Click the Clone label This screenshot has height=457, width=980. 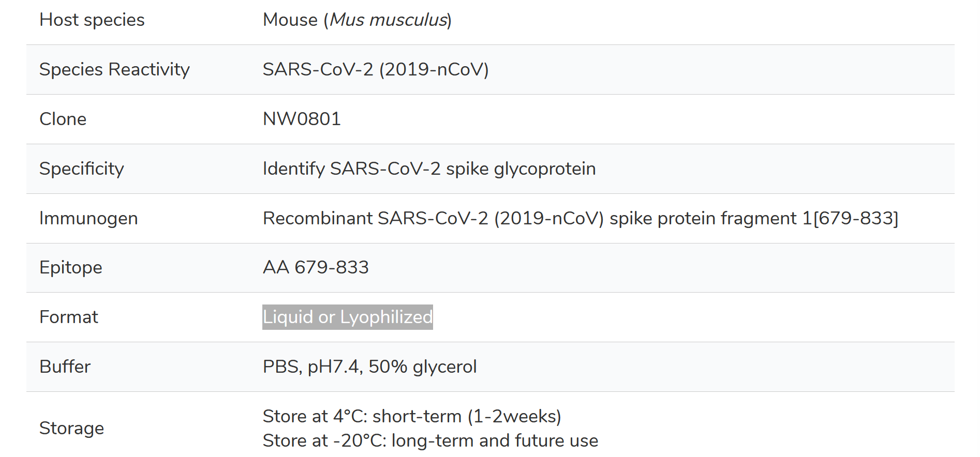63,119
